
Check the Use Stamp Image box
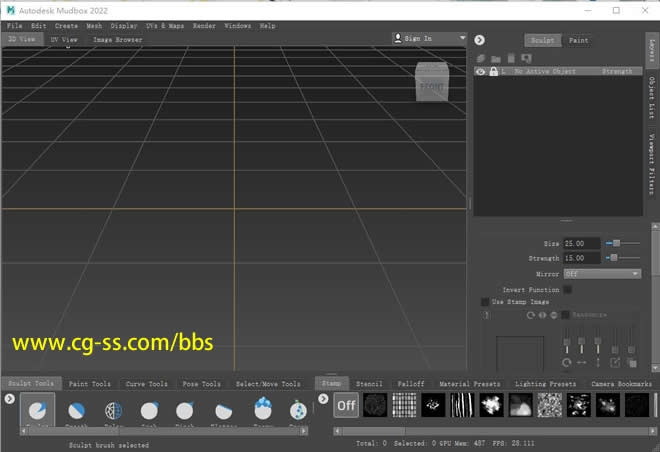pos(485,301)
